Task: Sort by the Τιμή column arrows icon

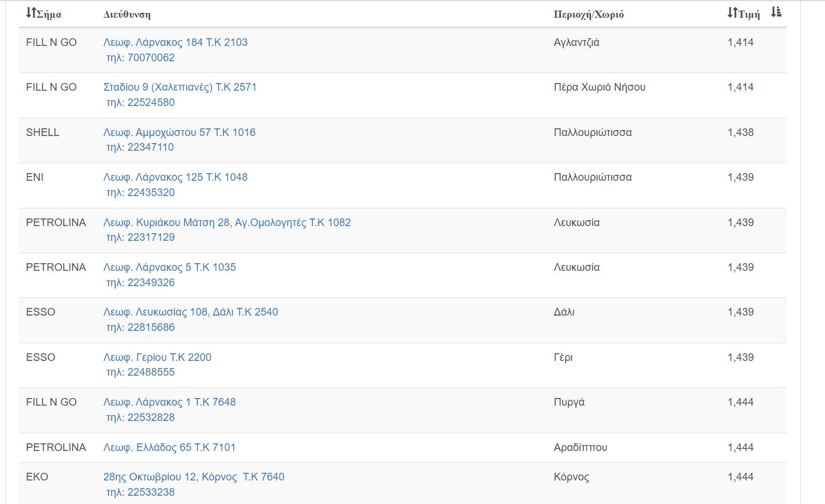Action: click(x=732, y=13)
